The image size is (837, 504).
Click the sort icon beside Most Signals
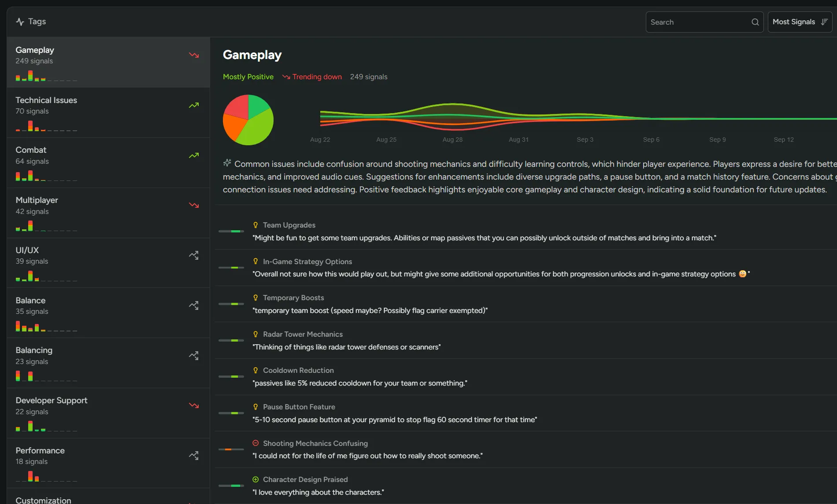824,22
